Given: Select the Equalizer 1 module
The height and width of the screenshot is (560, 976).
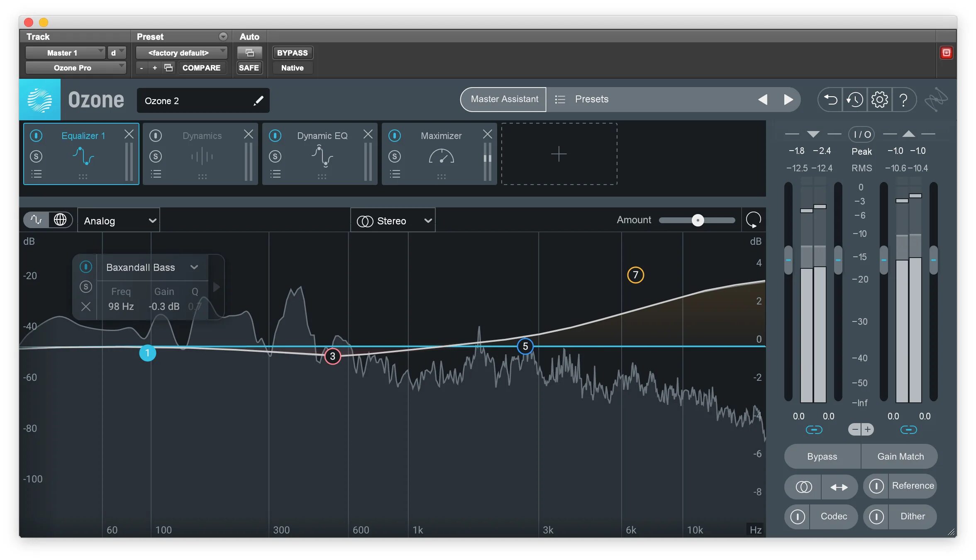Looking at the screenshot, I should coord(81,154).
